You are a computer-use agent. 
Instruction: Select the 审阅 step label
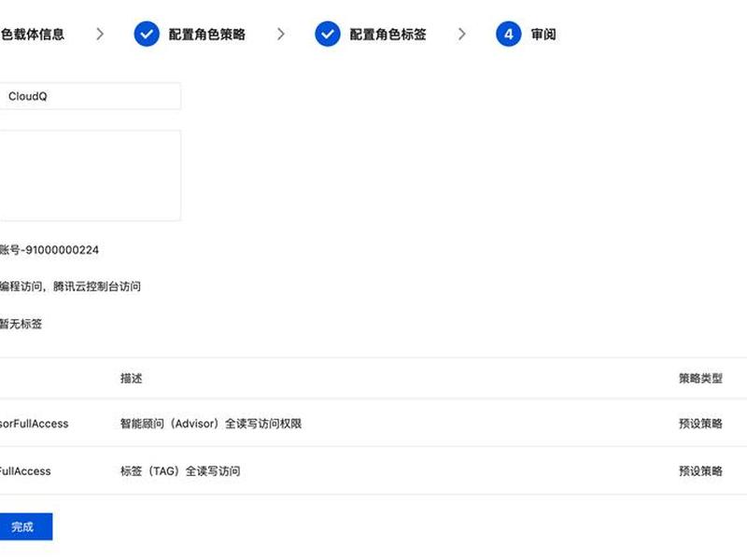(543, 35)
